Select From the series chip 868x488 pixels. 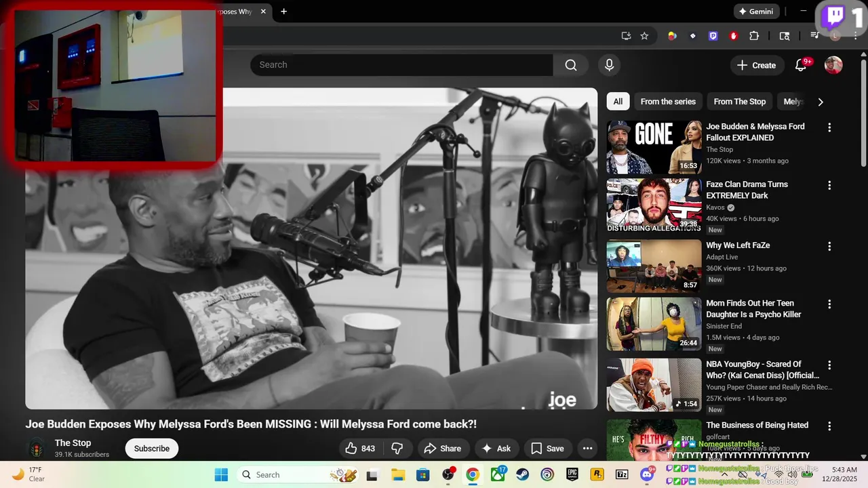coord(668,102)
